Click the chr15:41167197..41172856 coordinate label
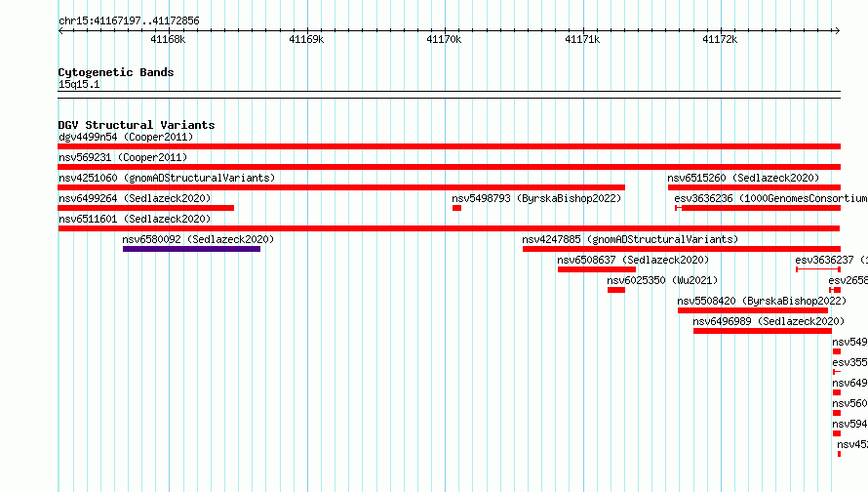This screenshot has height=492, width=868. click(129, 21)
